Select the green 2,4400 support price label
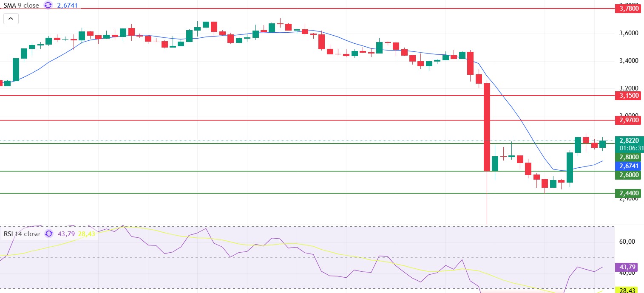The height and width of the screenshot is (293, 644). tap(630, 193)
